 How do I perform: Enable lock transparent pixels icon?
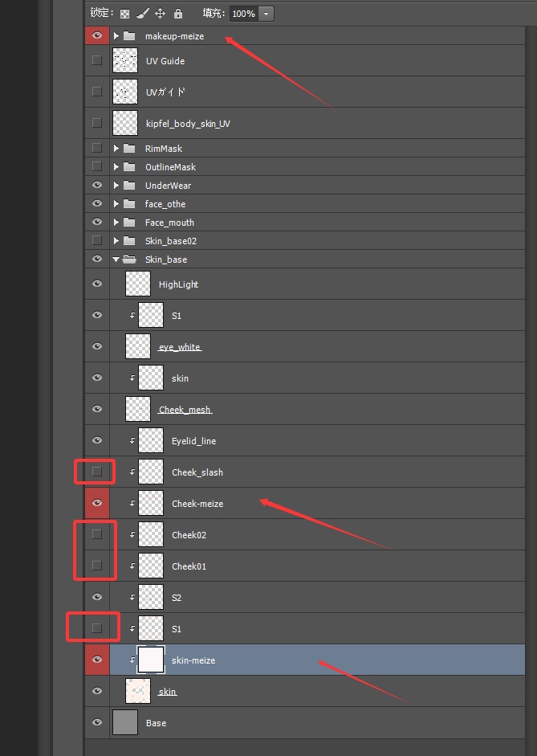click(x=124, y=14)
